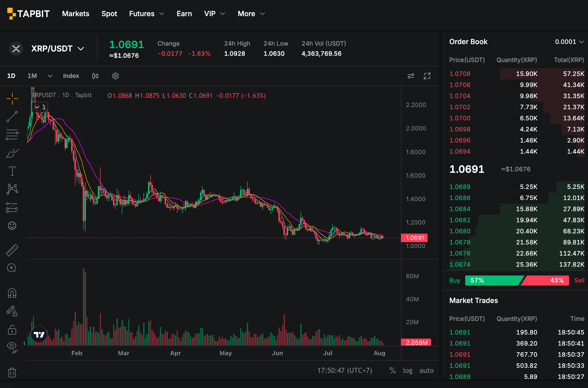The image size is (588, 388).
Task: Click the market trade at 18:50:37
Action: (x=517, y=354)
